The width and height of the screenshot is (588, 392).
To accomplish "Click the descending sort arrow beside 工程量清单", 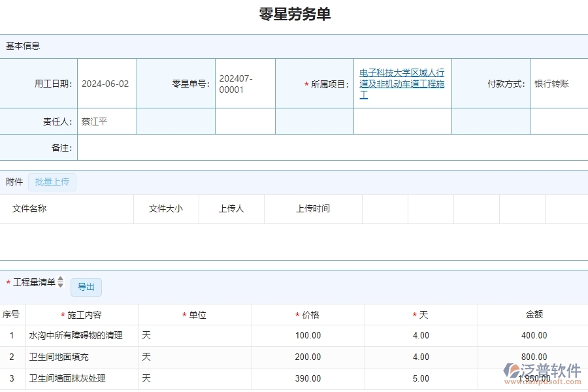I will click(x=59, y=286).
